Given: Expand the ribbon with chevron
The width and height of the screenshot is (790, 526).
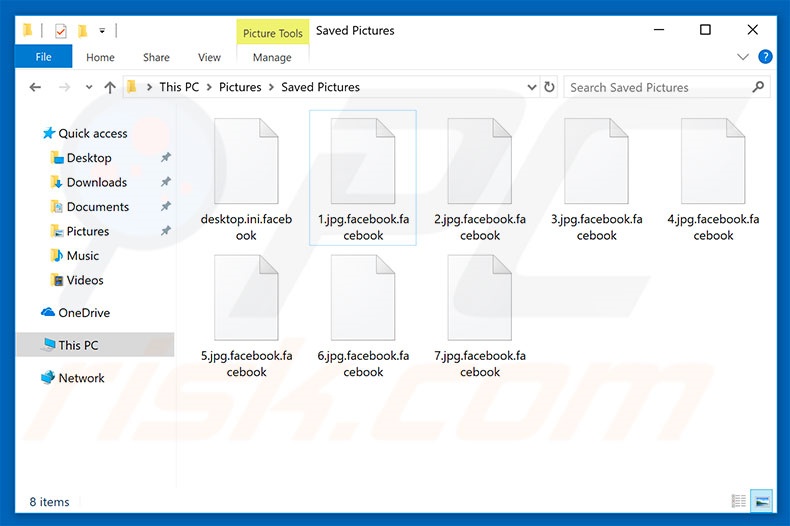Looking at the screenshot, I should (743, 57).
